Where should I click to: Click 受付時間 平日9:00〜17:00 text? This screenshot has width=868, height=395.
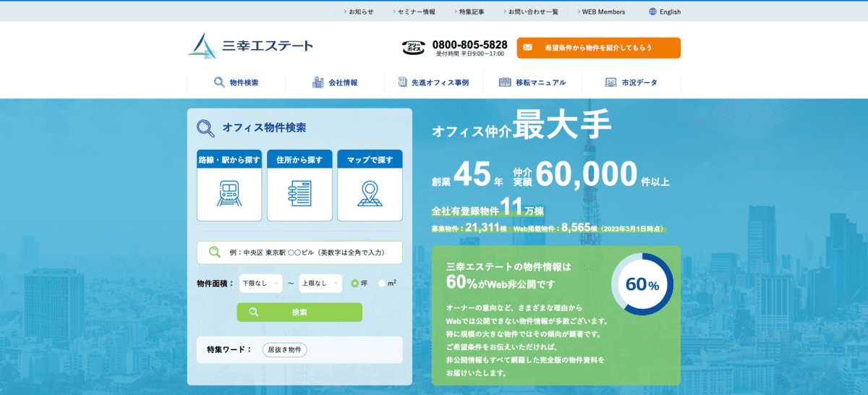(470, 54)
